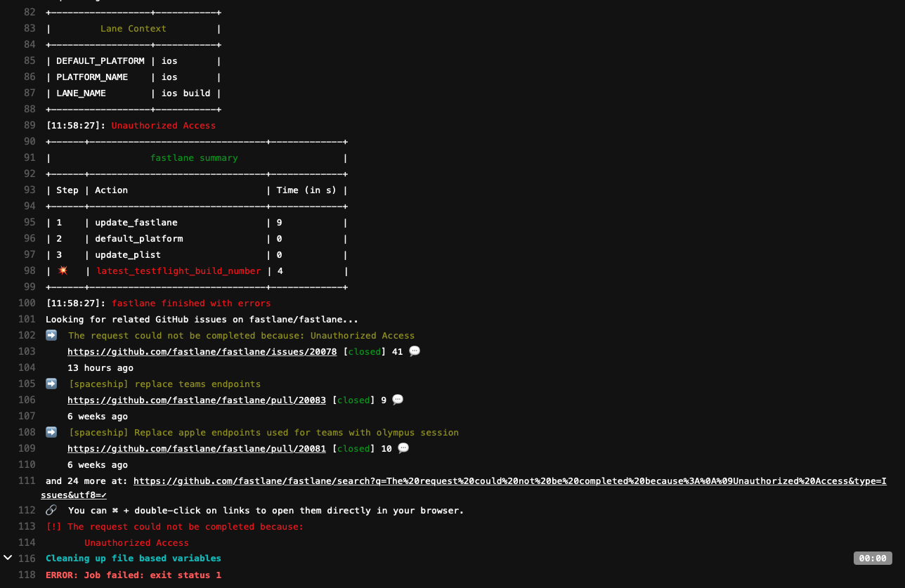Click 'update_fastlane' action row text
Image resolution: width=905 pixels, height=588 pixels.
click(x=136, y=223)
